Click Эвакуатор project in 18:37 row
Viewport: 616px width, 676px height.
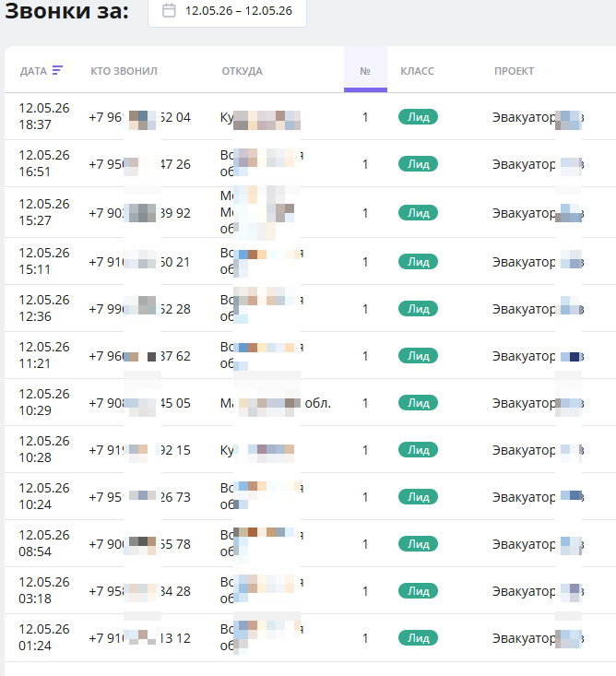538,117
